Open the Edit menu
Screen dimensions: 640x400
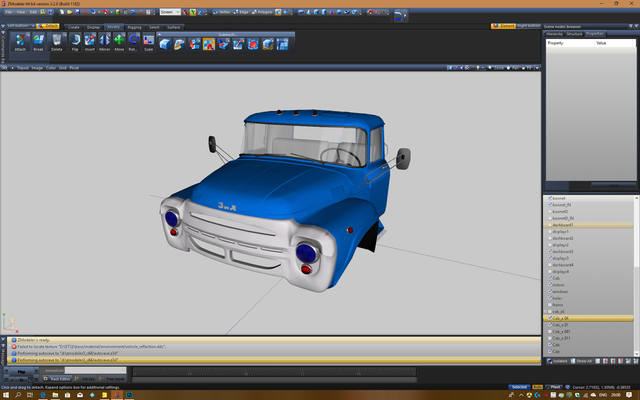(33, 12)
